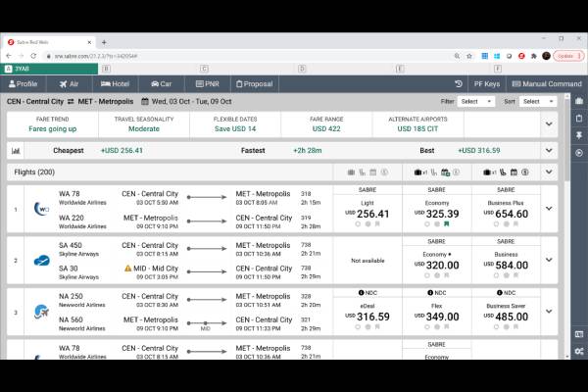The image size is (588, 392).
Task: Click baggage icon in first fare column header
Action: pos(351,172)
